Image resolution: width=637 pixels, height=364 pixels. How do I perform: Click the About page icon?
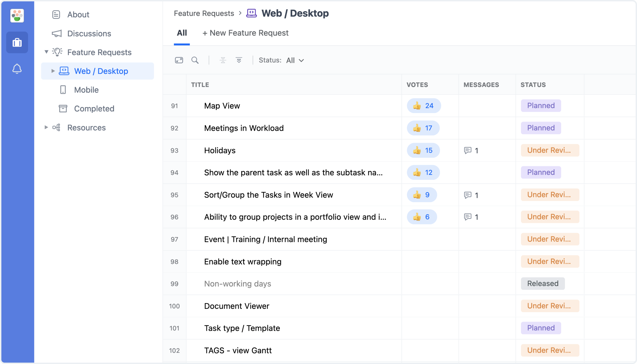pos(56,15)
